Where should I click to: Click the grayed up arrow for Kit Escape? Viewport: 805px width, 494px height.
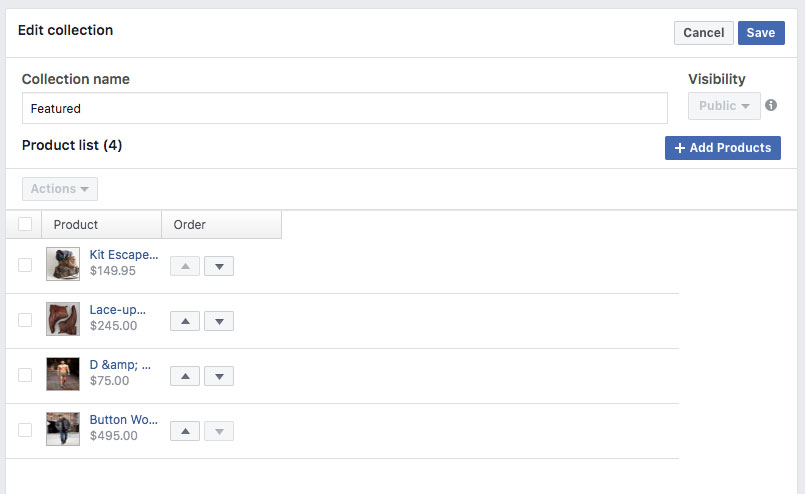(x=185, y=266)
